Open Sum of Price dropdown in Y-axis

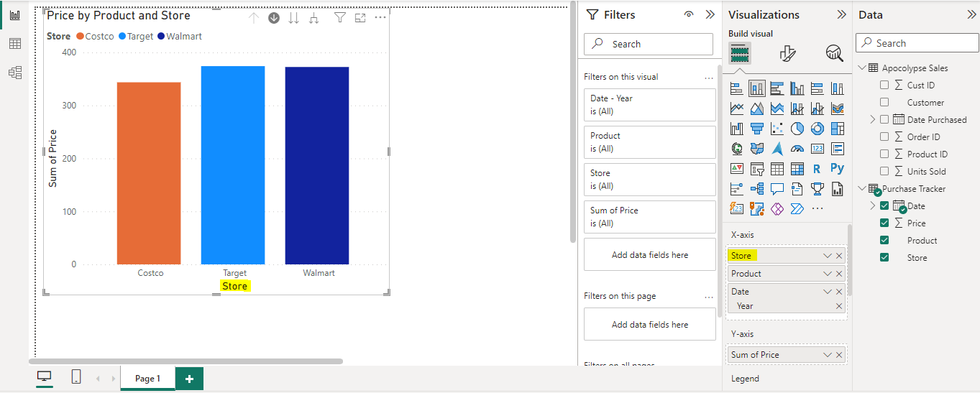828,355
